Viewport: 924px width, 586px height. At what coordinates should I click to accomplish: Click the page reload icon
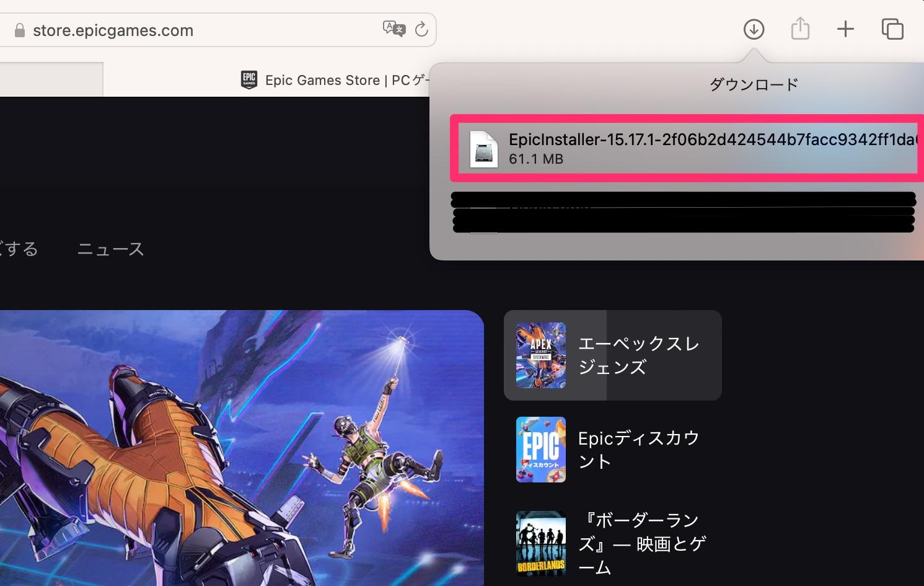click(x=421, y=29)
